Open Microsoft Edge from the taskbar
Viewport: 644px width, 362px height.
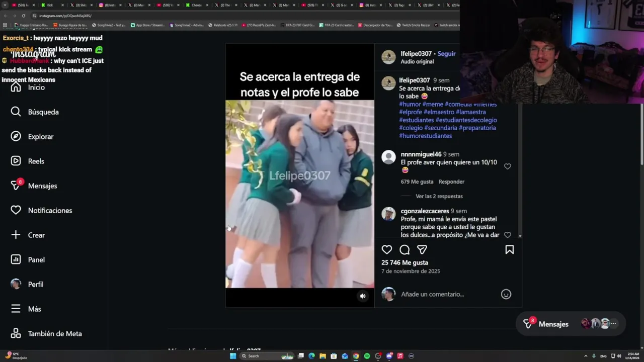pos(311,356)
